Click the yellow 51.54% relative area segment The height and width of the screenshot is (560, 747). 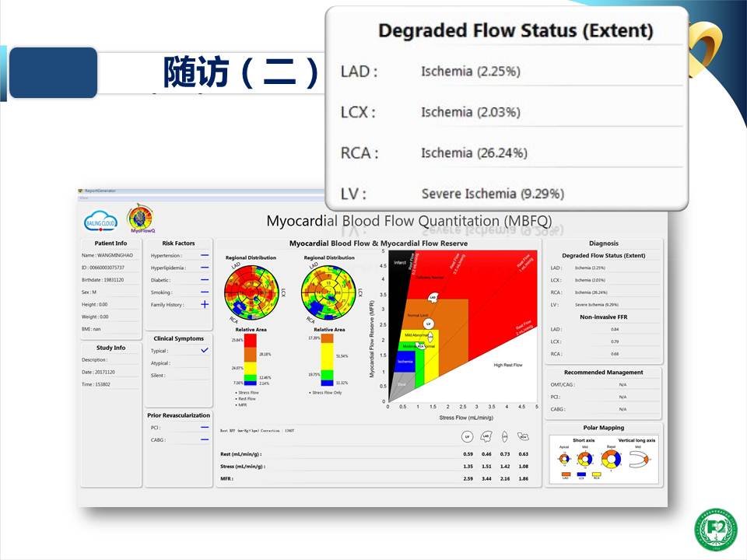point(328,356)
